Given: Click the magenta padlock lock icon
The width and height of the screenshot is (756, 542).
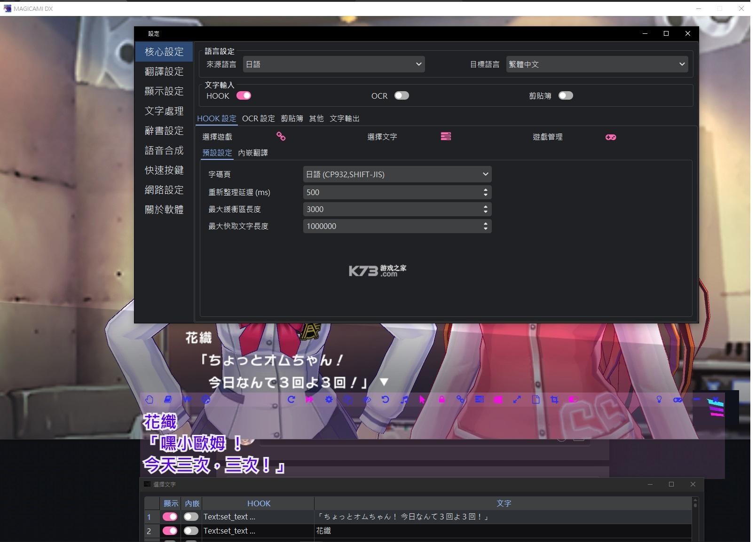Looking at the screenshot, I should click(441, 400).
